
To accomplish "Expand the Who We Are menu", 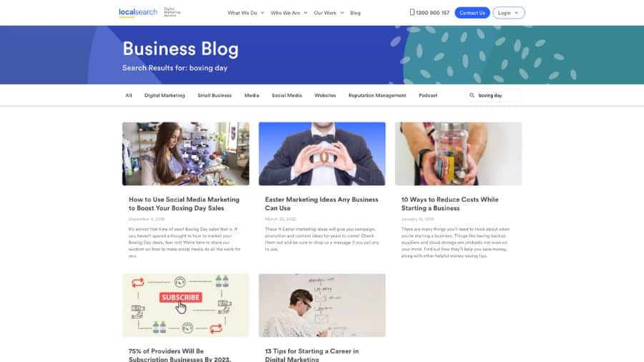I will click(x=289, y=13).
